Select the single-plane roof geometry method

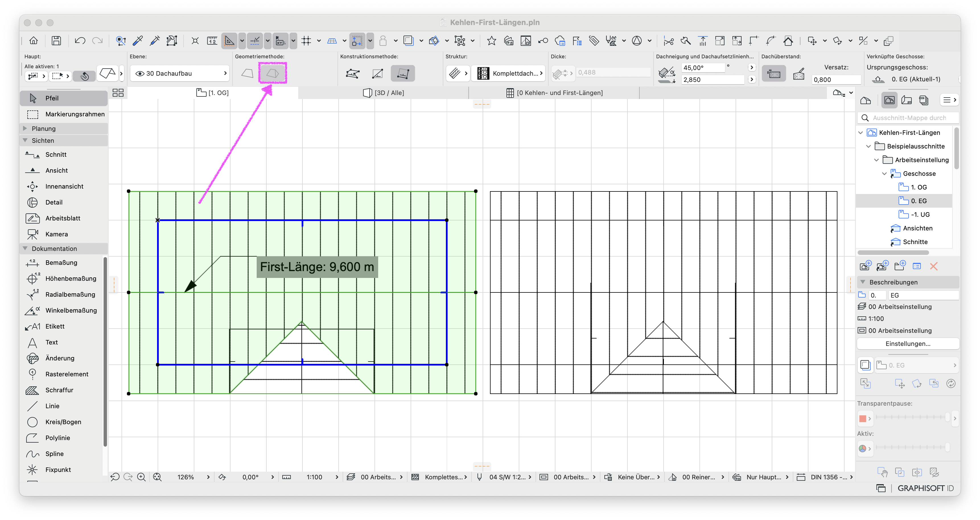(247, 73)
